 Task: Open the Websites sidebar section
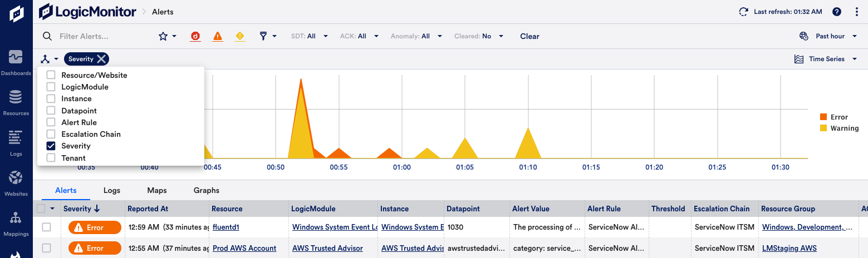pyautogui.click(x=16, y=183)
